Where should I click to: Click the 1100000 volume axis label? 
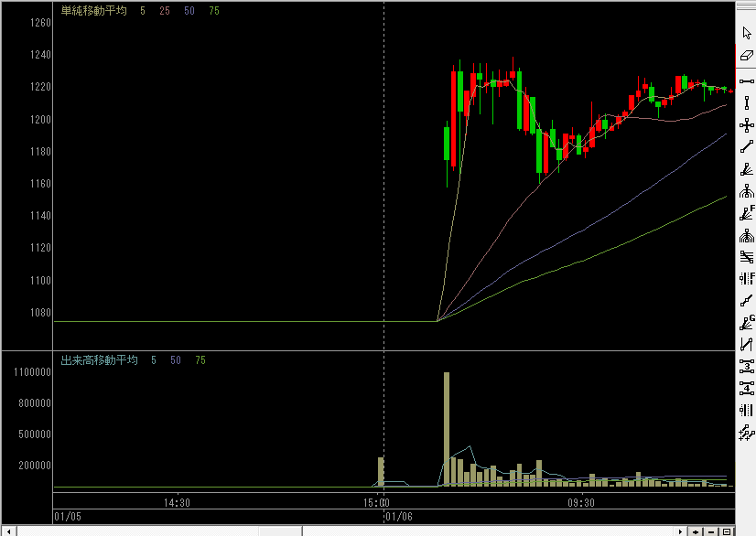[32, 372]
